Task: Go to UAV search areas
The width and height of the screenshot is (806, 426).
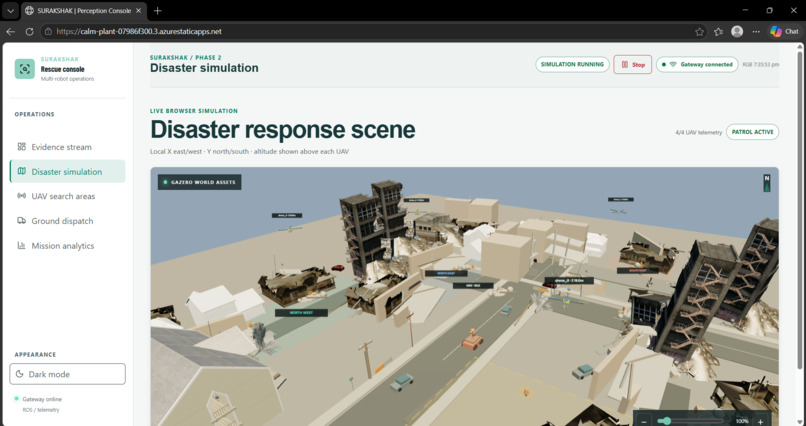Action: coord(67,196)
